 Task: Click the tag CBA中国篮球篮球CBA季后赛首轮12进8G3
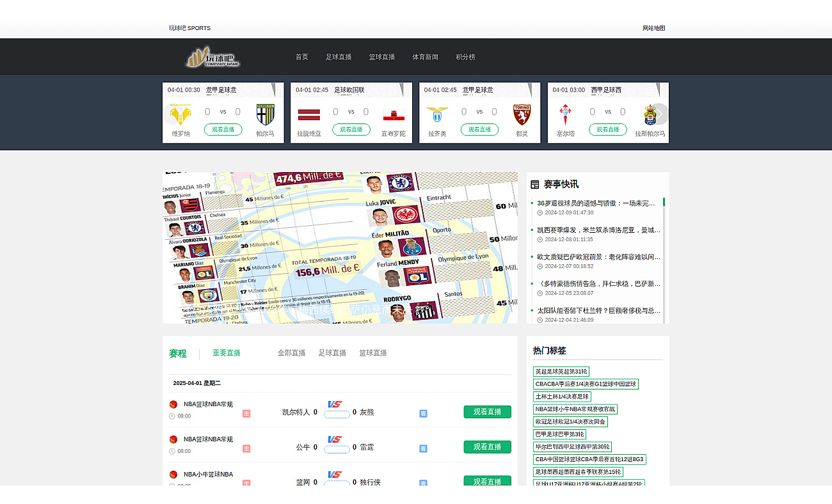pyautogui.click(x=589, y=459)
